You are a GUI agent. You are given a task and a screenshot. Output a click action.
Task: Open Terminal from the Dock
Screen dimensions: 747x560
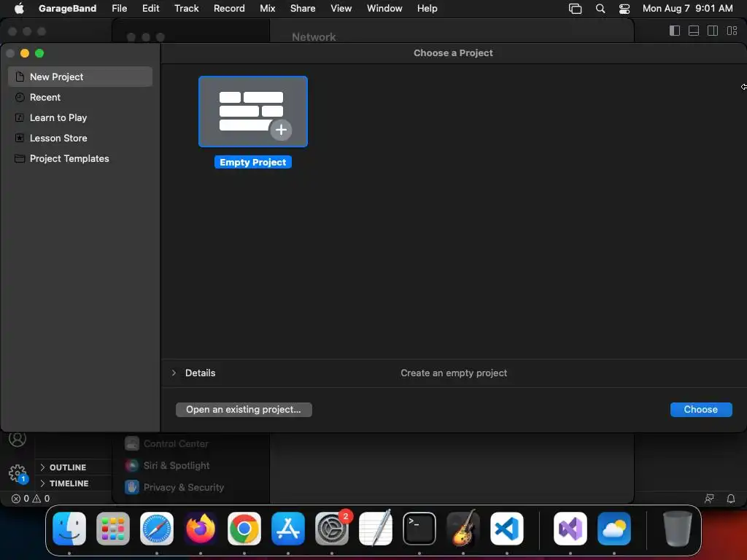[x=419, y=529]
